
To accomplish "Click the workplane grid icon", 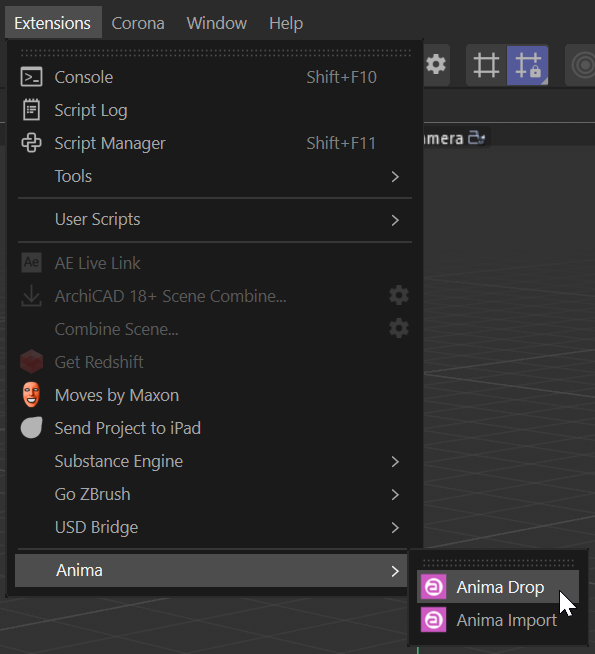I will [x=486, y=65].
